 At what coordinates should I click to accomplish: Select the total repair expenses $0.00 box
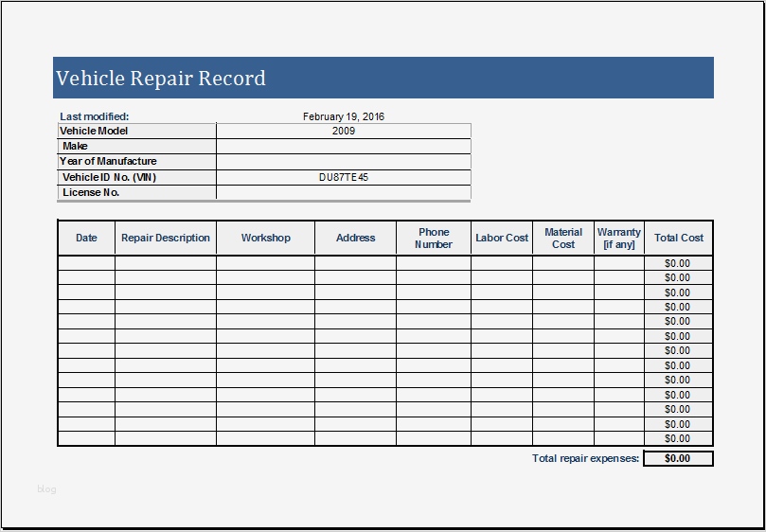[678, 458]
